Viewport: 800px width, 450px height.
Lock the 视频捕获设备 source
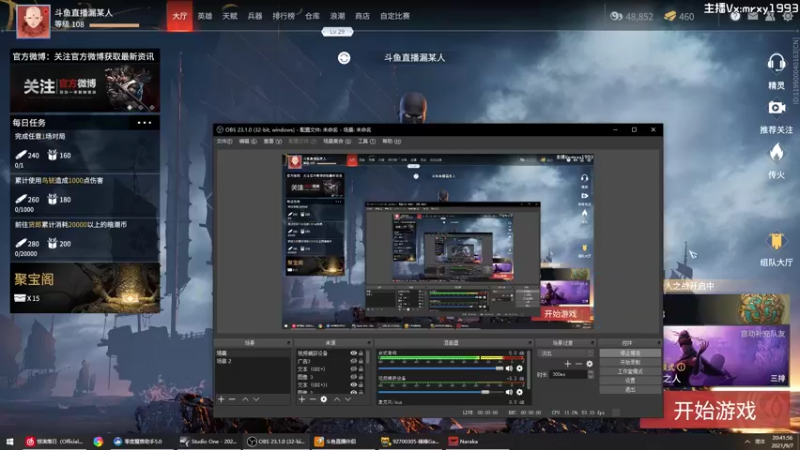point(361,353)
